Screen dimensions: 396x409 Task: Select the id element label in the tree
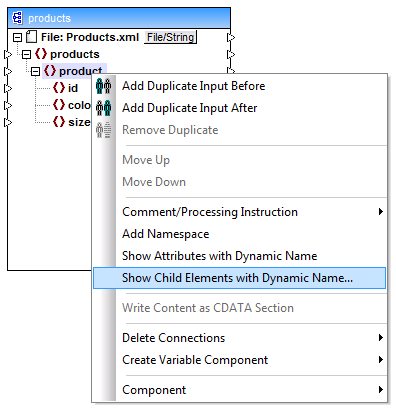coord(73,88)
